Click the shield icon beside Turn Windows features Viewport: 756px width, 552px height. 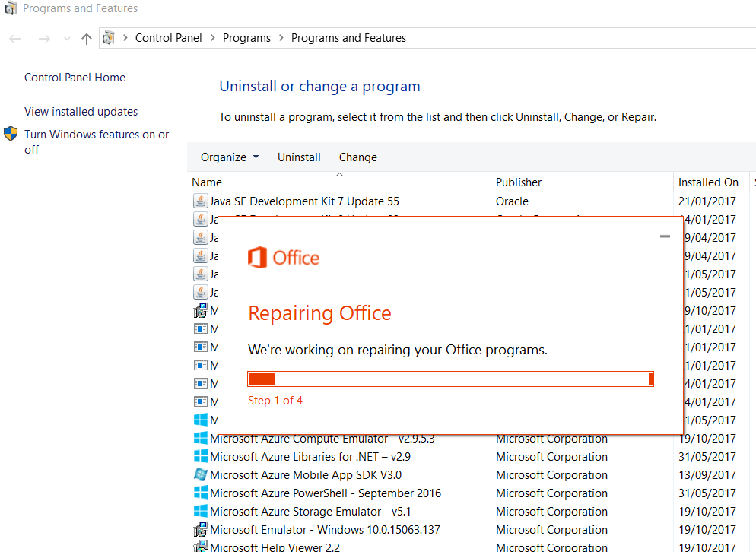point(11,135)
